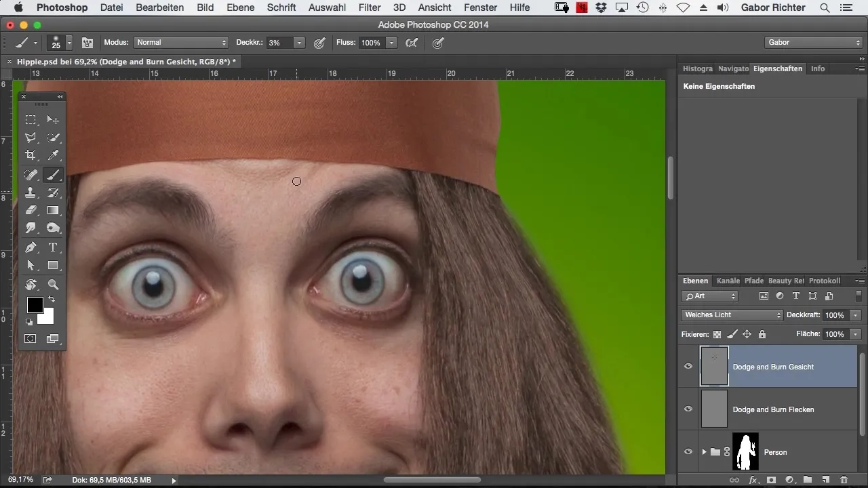This screenshot has height=488, width=868.
Task: Reset default foreground and background colors
Action: [29, 322]
